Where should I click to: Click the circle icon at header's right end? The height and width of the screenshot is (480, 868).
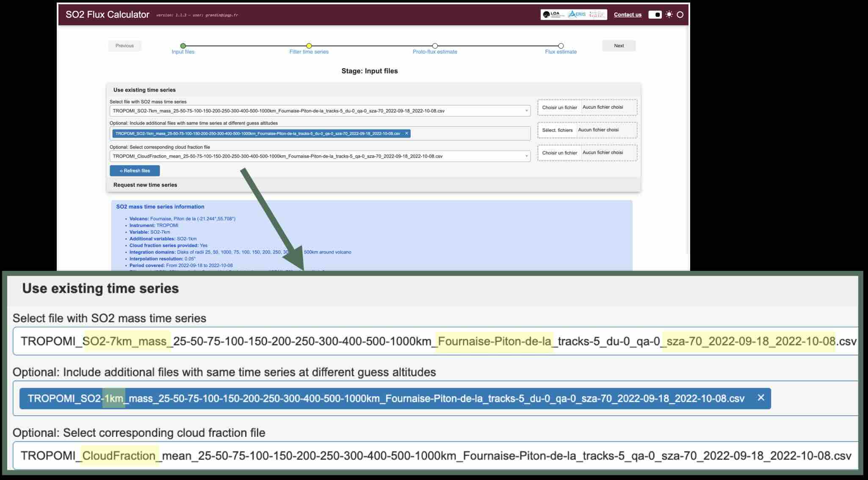pyautogui.click(x=680, y=15)
